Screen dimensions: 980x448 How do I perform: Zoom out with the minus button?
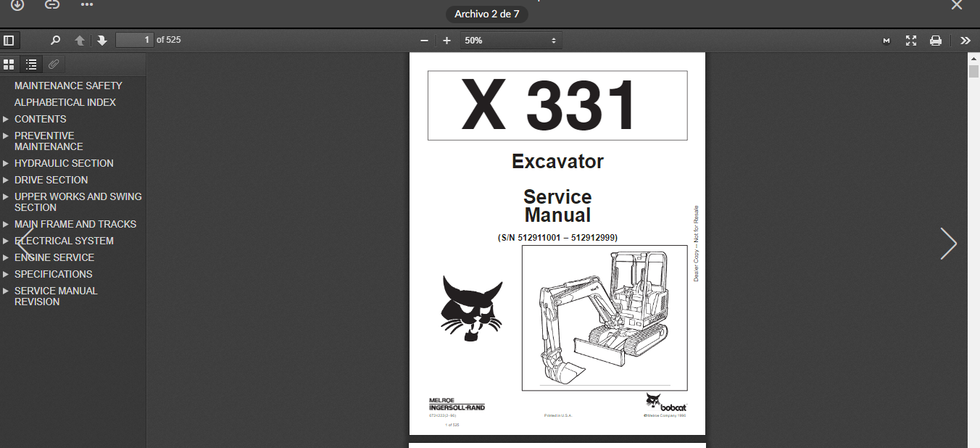point(424,41)
